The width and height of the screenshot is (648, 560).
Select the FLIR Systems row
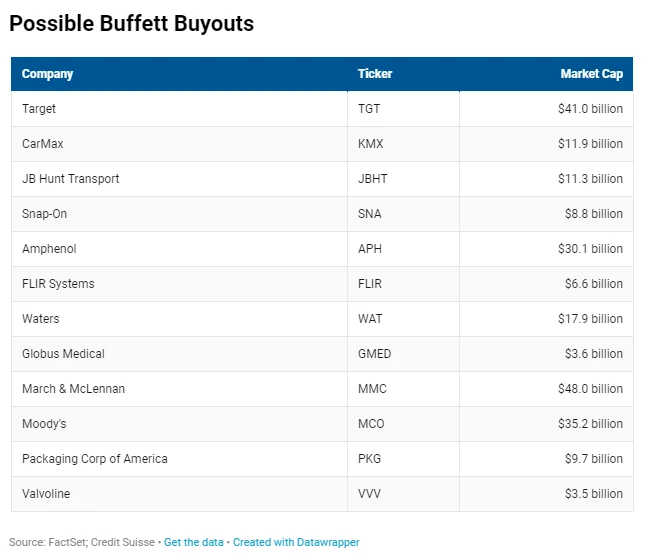[x=58, y=284]
